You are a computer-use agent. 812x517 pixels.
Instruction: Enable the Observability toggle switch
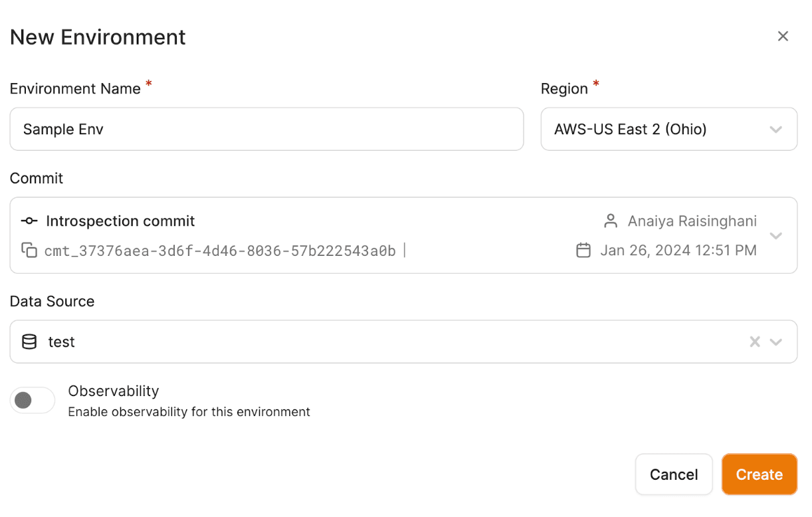click(33, 401)
